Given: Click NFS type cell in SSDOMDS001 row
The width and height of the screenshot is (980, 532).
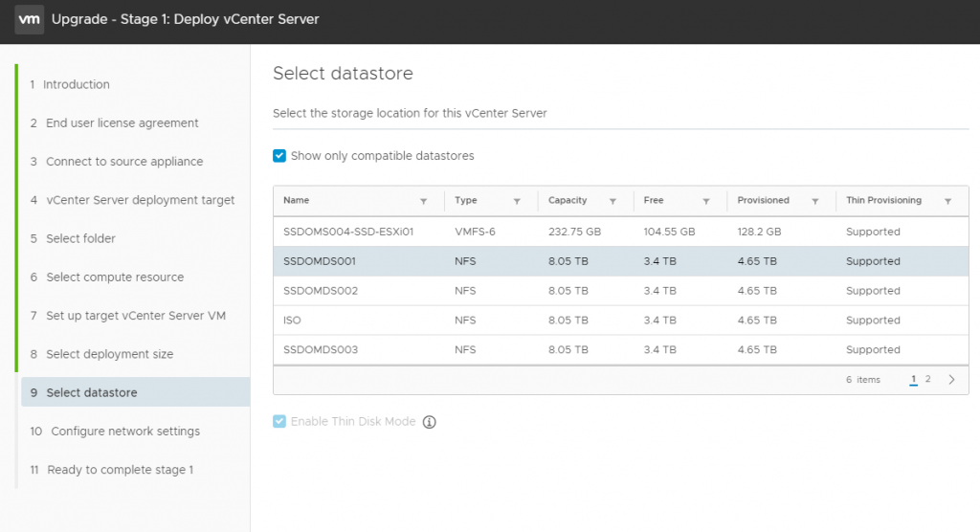Looking at the screenshot, I should [x=465, y=261].
